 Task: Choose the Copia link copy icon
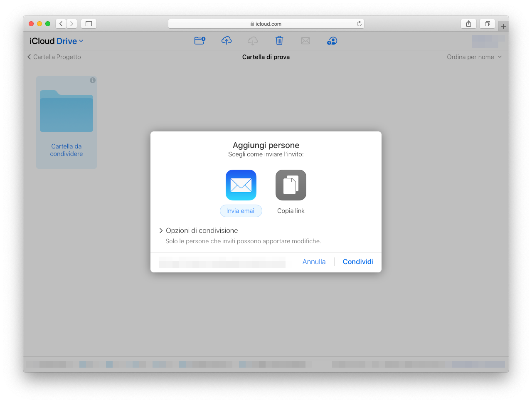click(x=291, y=185)
